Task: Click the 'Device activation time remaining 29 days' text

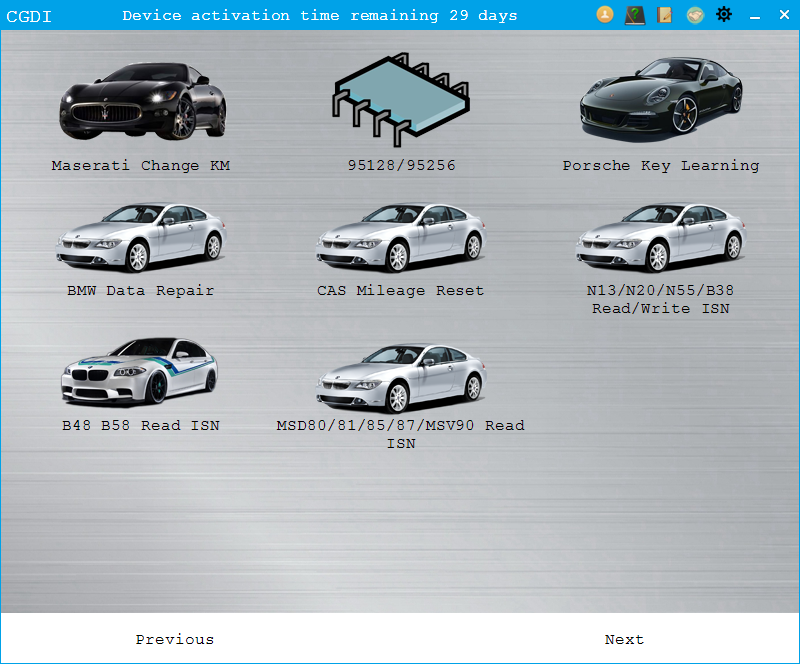Action: click(x=320, y=16)
